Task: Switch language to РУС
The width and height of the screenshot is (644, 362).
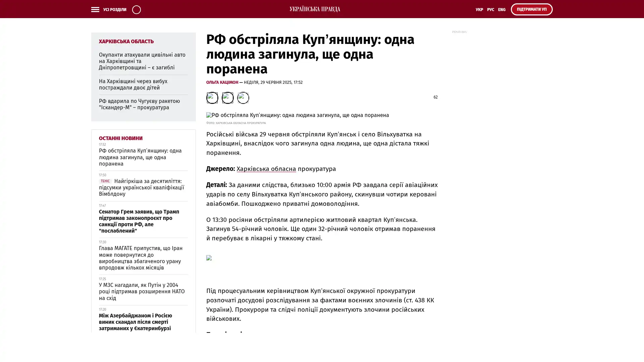Action: 490,9
